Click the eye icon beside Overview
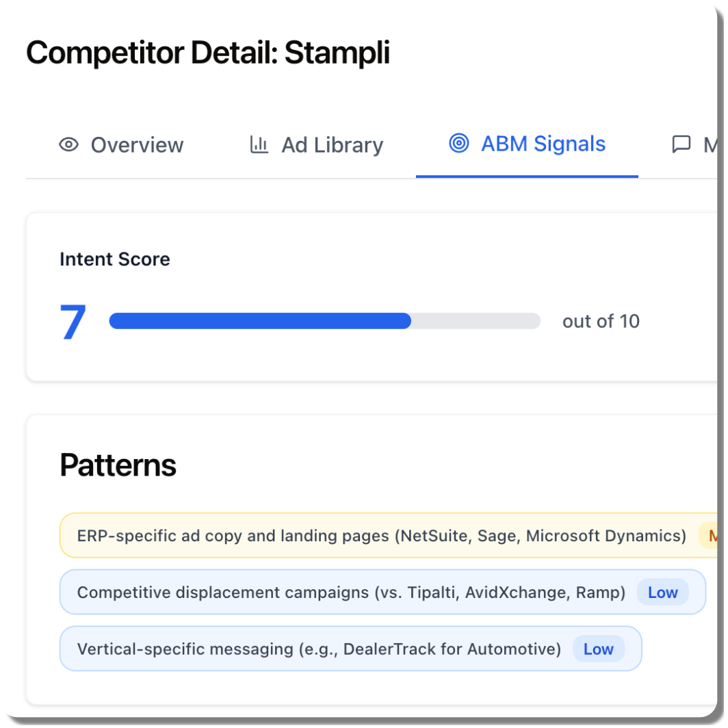The height and width of the screenshot is (728, 728). (68, 145)
